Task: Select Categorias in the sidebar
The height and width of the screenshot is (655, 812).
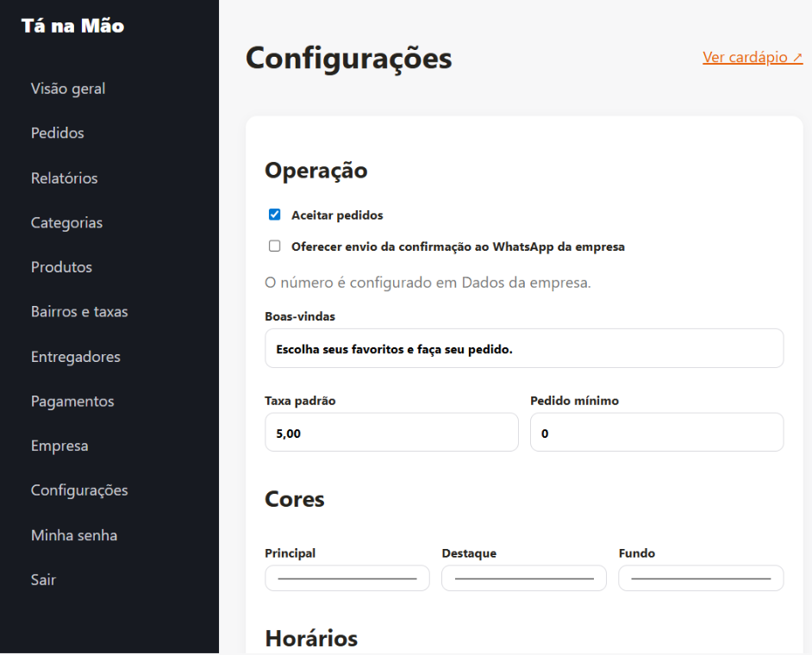Action: pos(66,222)
